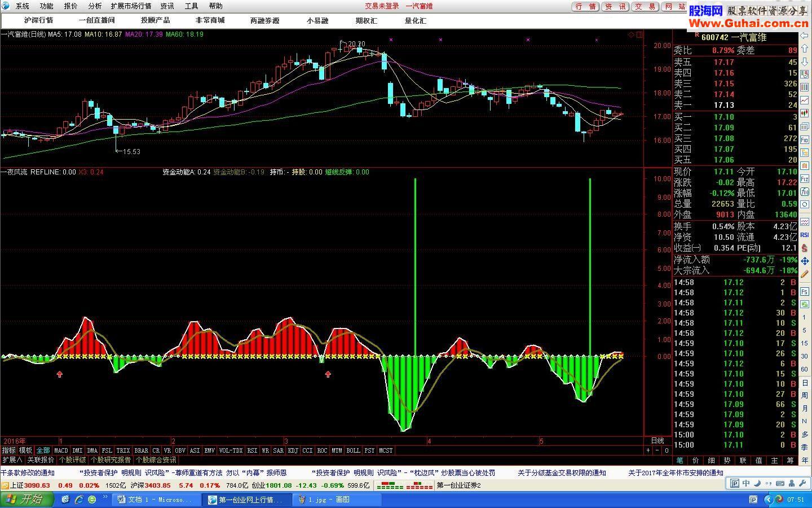Select the KDJ indicator tab

point(293,450)
